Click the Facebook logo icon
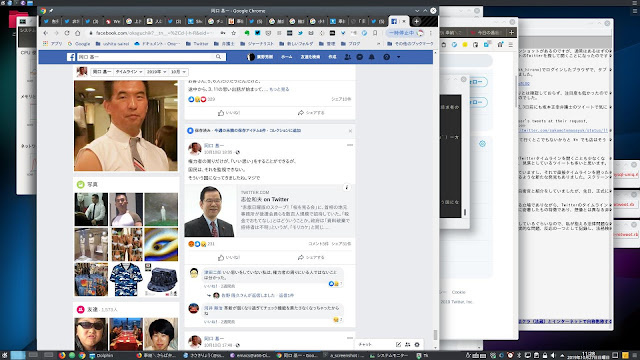 71,57
